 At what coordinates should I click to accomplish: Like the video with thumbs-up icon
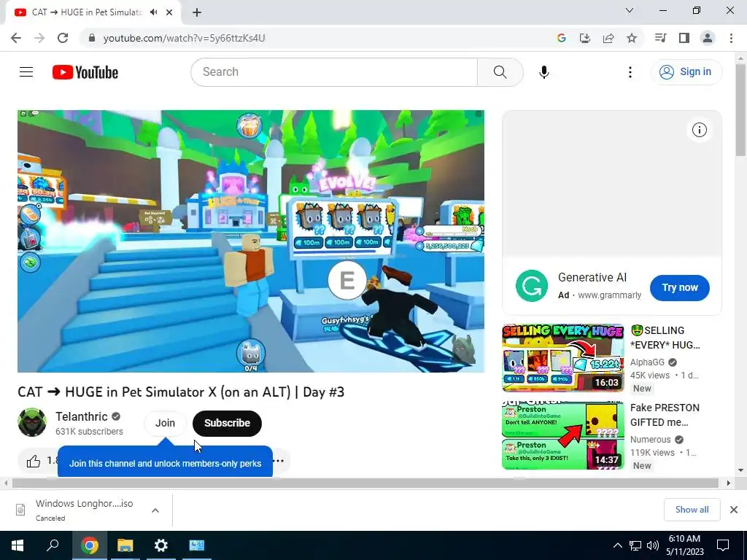click(x=34, y=461)
